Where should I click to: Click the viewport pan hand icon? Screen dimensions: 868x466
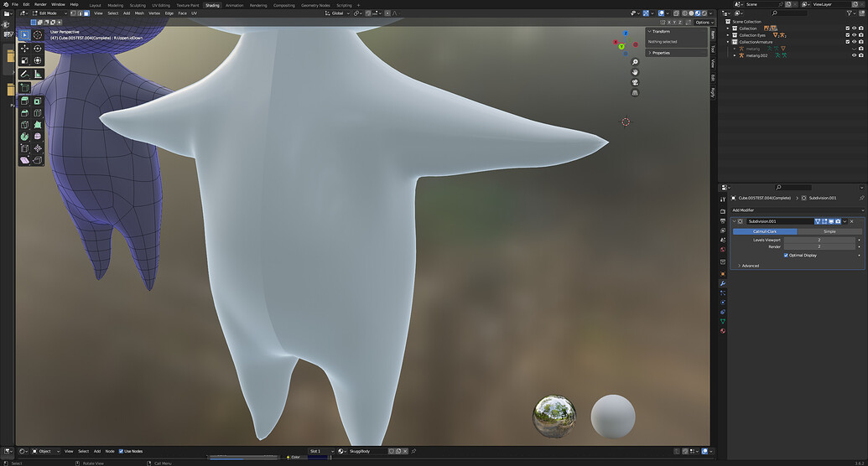[x=635, y=72]
